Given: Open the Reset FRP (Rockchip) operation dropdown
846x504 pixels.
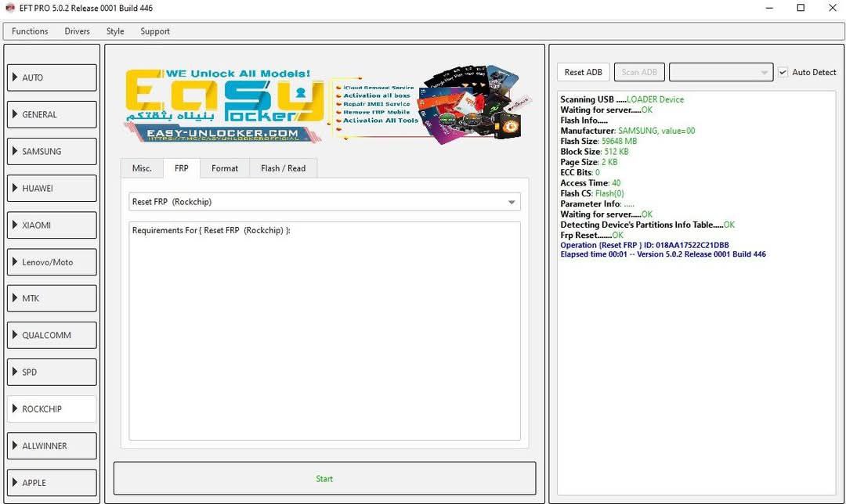Looking at the screenshot, I should (325, 202).
